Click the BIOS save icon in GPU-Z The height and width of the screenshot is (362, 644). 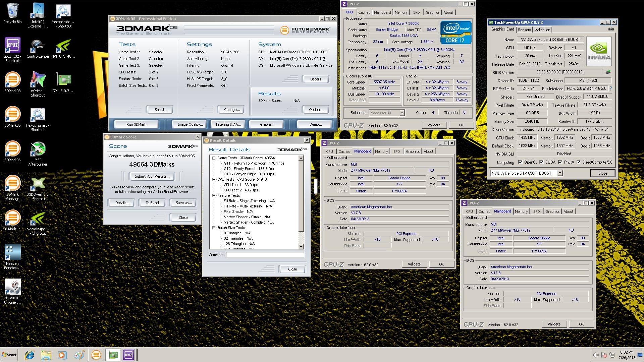point(608,72)
